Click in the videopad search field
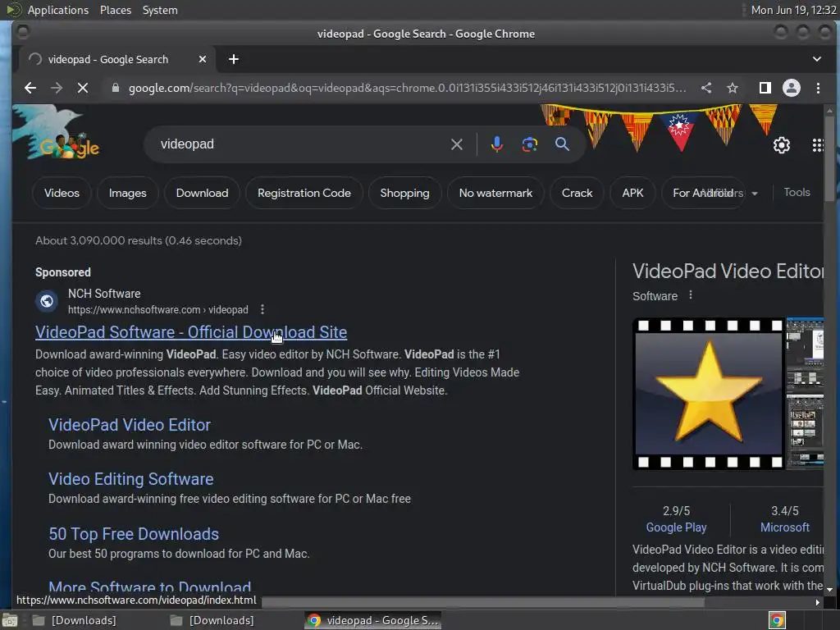The width and height of the screenshot is (840, 630). tap(300, 144)
